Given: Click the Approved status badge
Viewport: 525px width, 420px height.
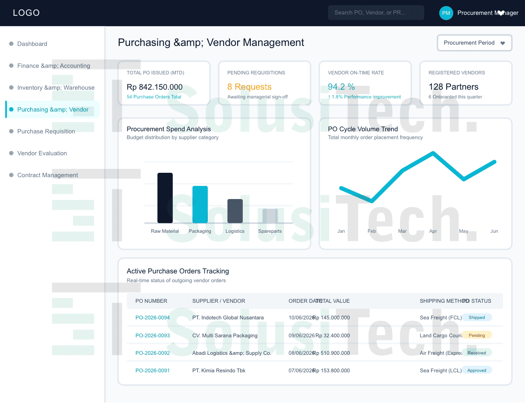Looking at the screenshot, I should click(477, 371).
